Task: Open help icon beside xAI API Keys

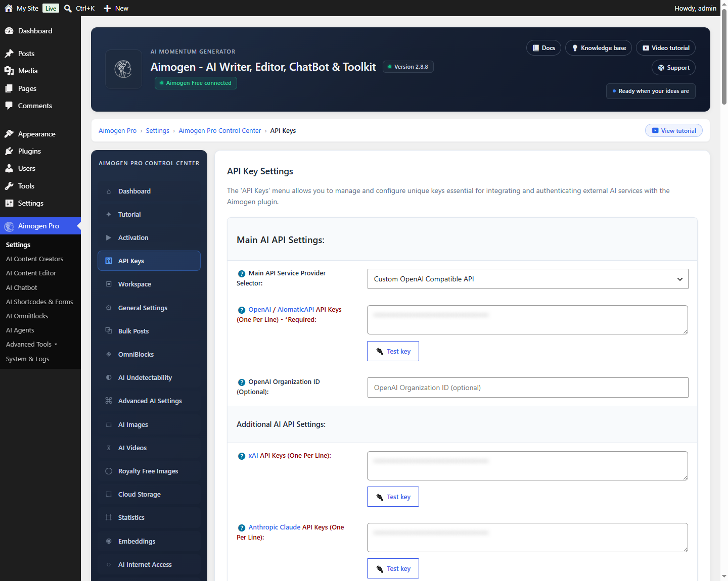Action: click(x=242, y=456)
